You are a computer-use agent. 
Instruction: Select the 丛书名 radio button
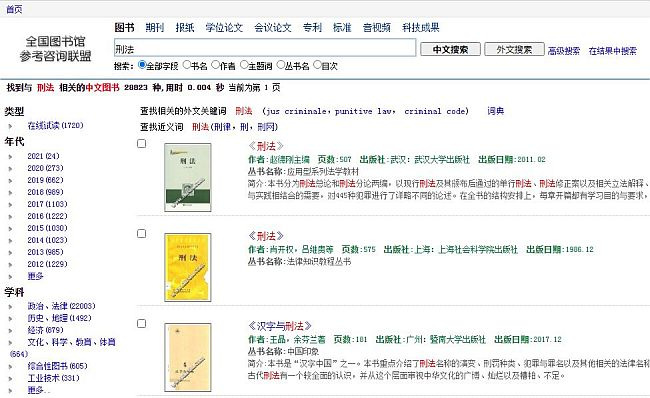coord(281,65)
